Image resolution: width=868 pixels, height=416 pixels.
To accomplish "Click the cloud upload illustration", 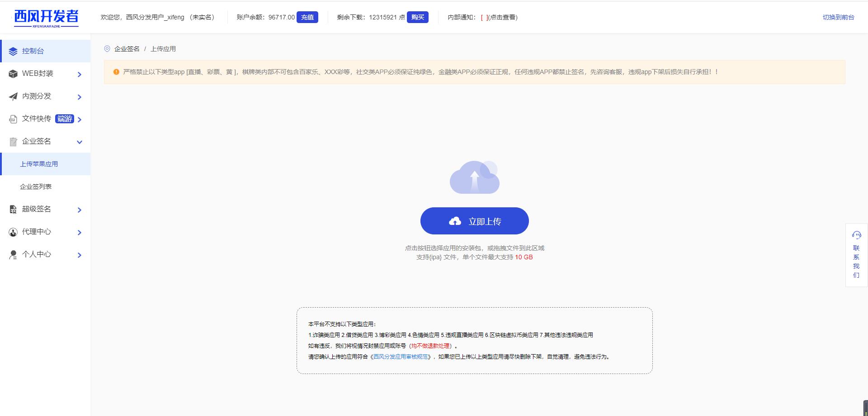I will click(474, 178).
